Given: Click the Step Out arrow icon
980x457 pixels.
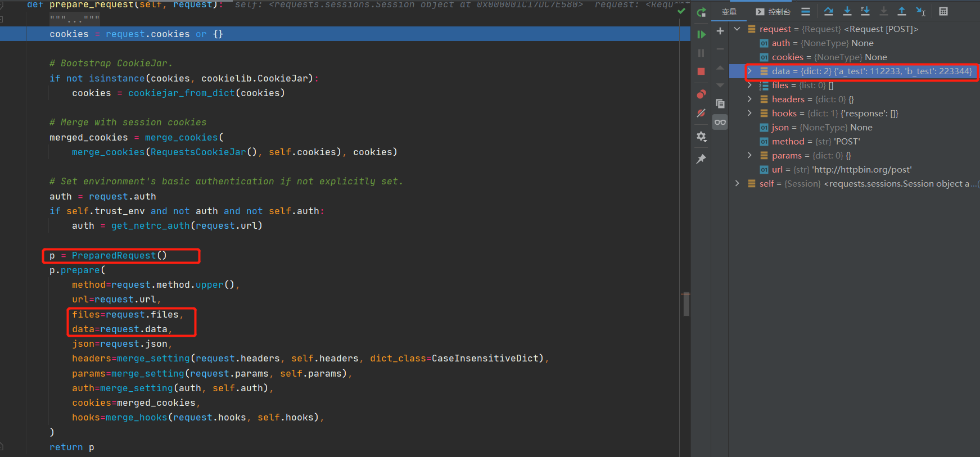Looking at the screenshot, I should pyautogui.click(x=901, y=11).
